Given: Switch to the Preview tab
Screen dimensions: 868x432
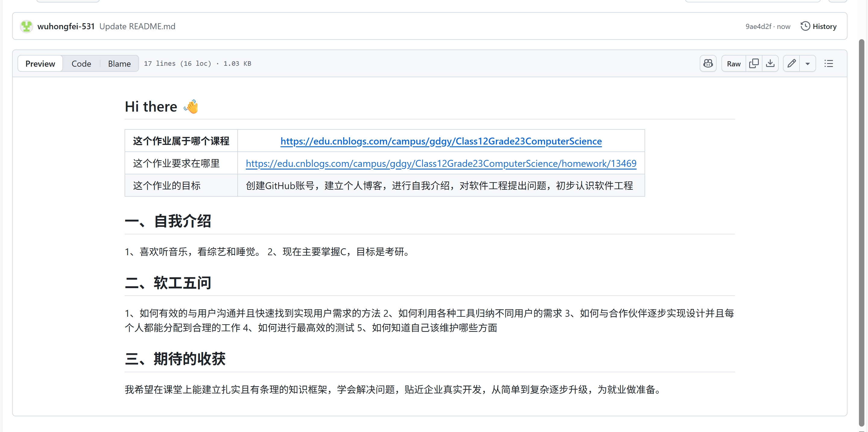Looking at the screenshot, I should [40, 63].
